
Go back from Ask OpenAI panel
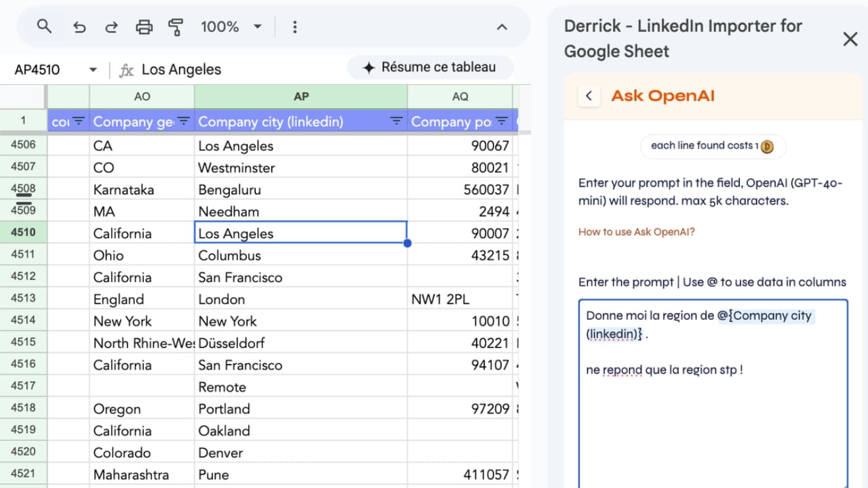click(589, 96)
